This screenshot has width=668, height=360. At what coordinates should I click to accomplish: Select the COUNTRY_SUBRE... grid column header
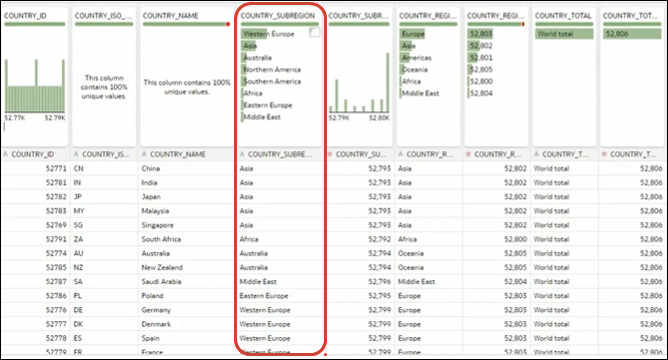pyautogui.click(x=280, y=154)
